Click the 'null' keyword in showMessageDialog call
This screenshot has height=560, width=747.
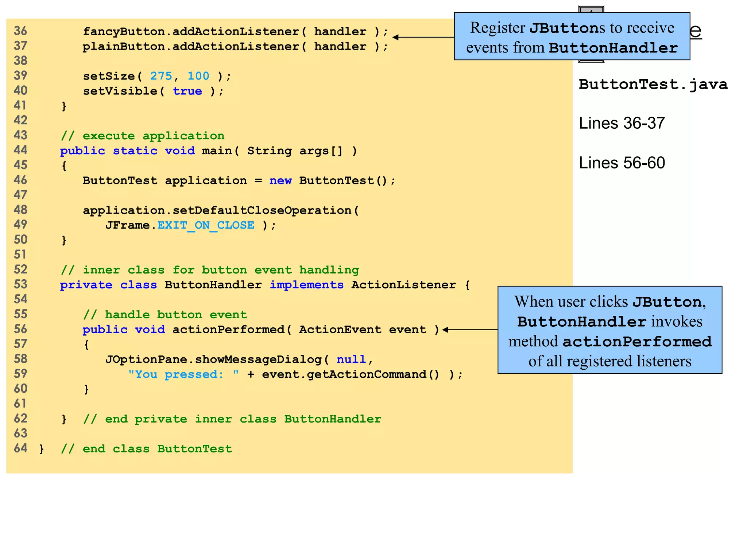click(351, 359)
